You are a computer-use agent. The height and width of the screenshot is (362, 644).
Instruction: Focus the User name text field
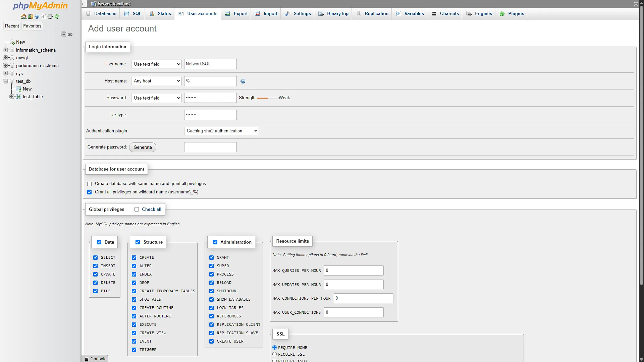210,64
